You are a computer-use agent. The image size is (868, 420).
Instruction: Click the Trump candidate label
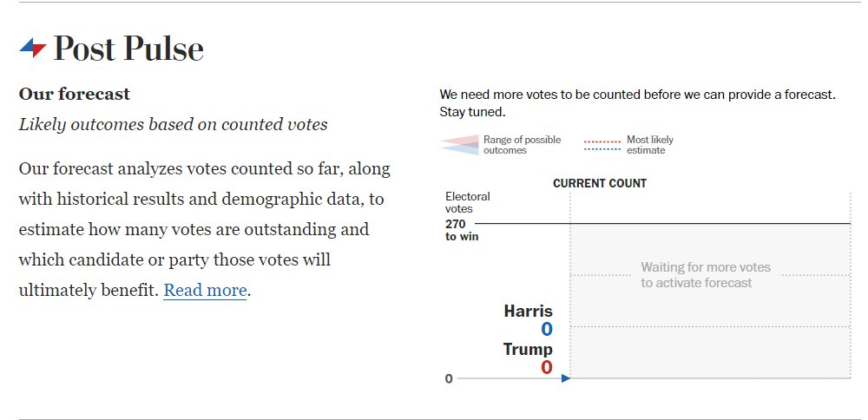[528, 349]
